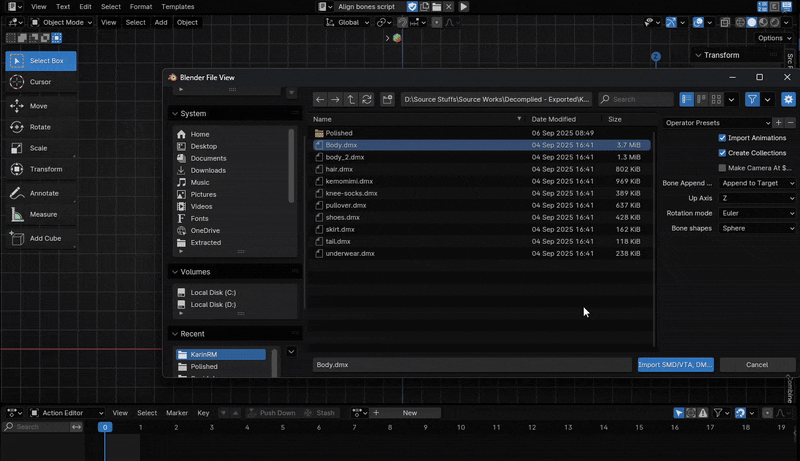Toggle the operator settings gear region
This screenshot has width=800, height=461.
click(788, 99)
